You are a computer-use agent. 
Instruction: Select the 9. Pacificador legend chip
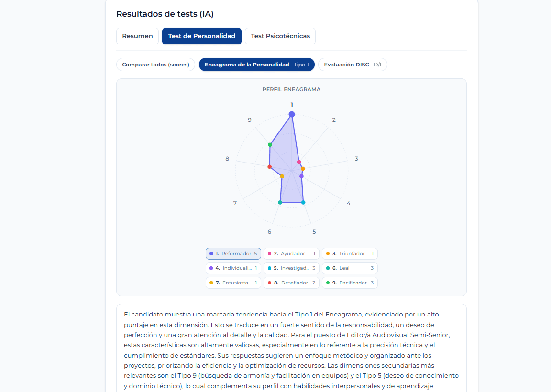click(x=350, y=283)
